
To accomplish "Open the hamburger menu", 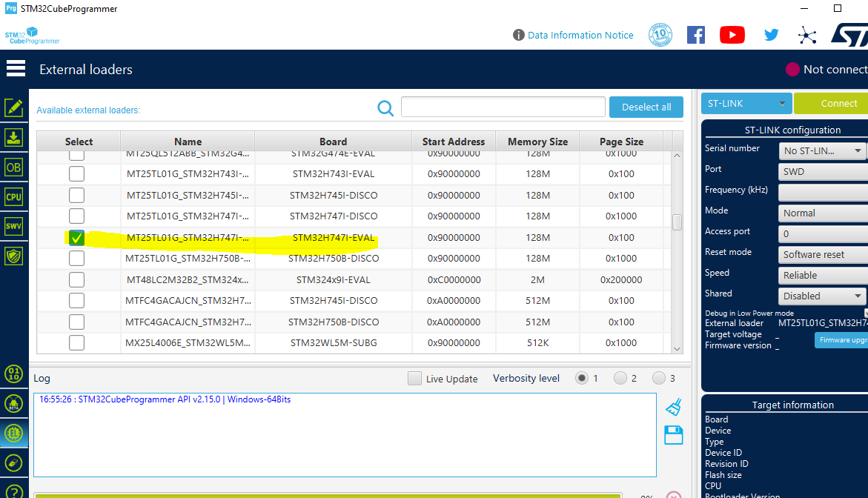I will 16,67.
